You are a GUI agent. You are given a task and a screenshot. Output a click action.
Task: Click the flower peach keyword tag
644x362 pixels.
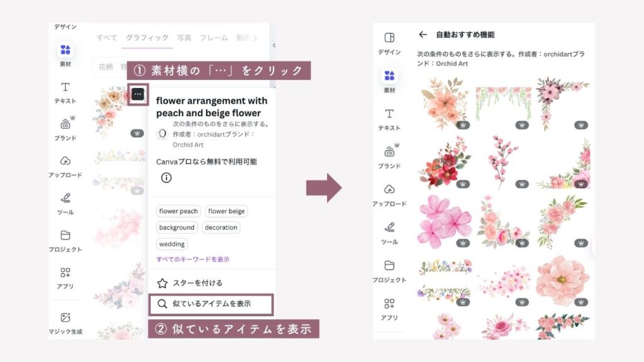(178, 211)
